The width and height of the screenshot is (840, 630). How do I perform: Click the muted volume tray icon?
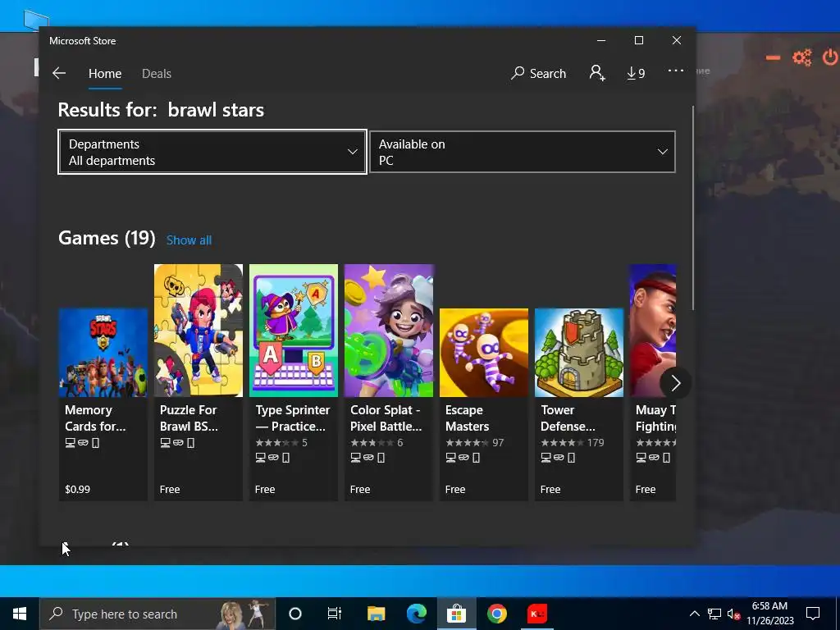click(733, 614)
